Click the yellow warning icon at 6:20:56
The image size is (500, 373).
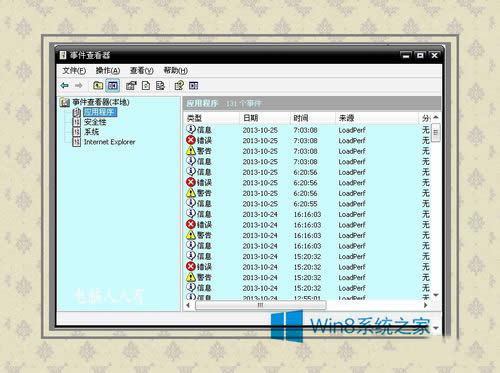[x=191, y=193]
